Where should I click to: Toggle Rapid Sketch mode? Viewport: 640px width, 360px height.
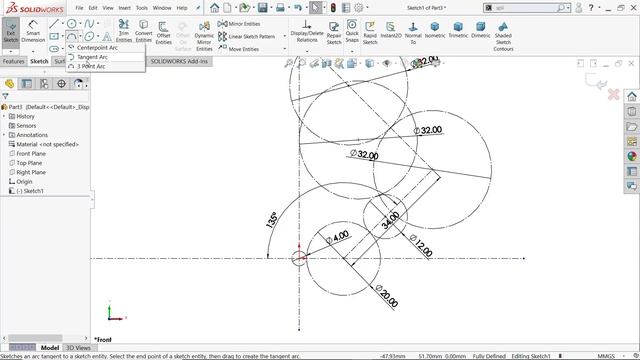pyautogui.click(x=370, y=33)
